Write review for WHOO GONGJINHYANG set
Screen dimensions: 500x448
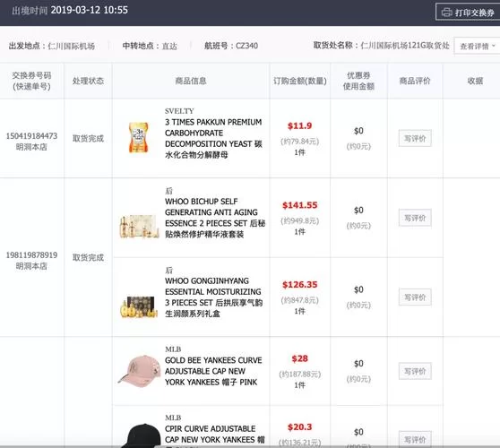(x=415, y=297)
